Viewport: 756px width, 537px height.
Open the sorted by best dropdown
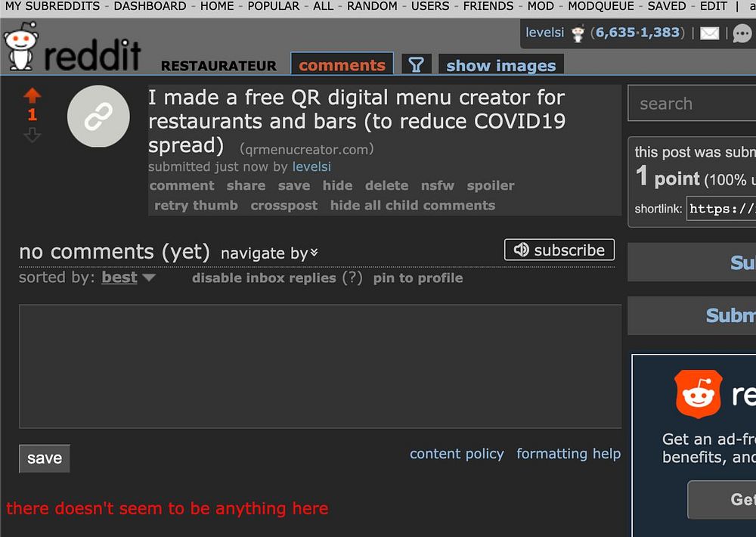click(129, 278)
